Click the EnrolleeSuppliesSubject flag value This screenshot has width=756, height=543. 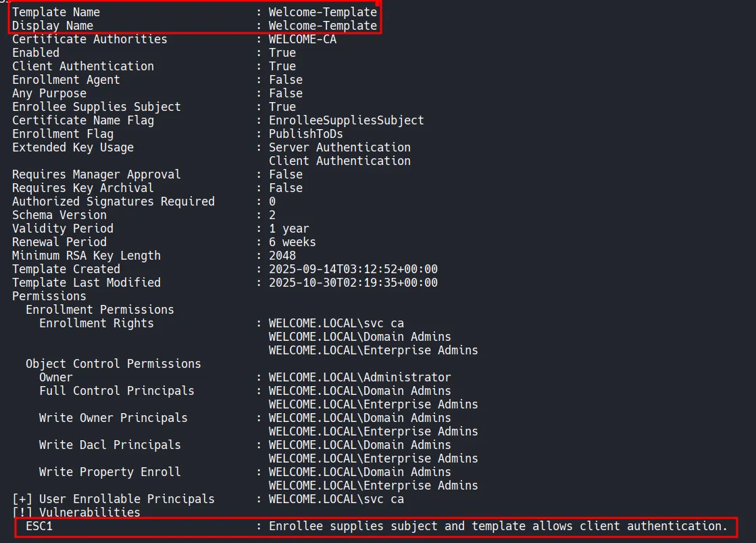click(346, 120)
